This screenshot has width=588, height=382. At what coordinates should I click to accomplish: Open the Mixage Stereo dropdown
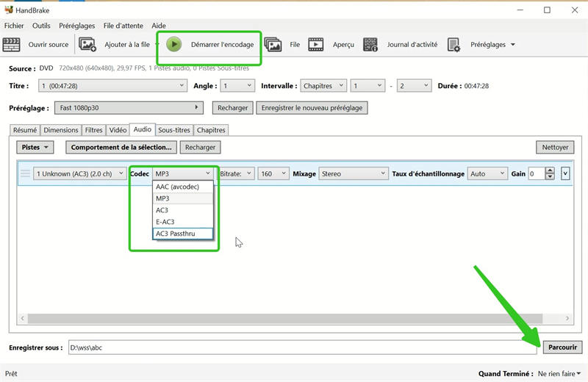[354, 173]
